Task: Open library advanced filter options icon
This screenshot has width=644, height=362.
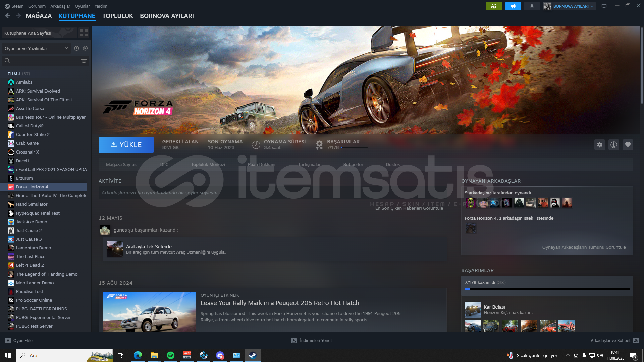Action: click(x=84, y=61)
